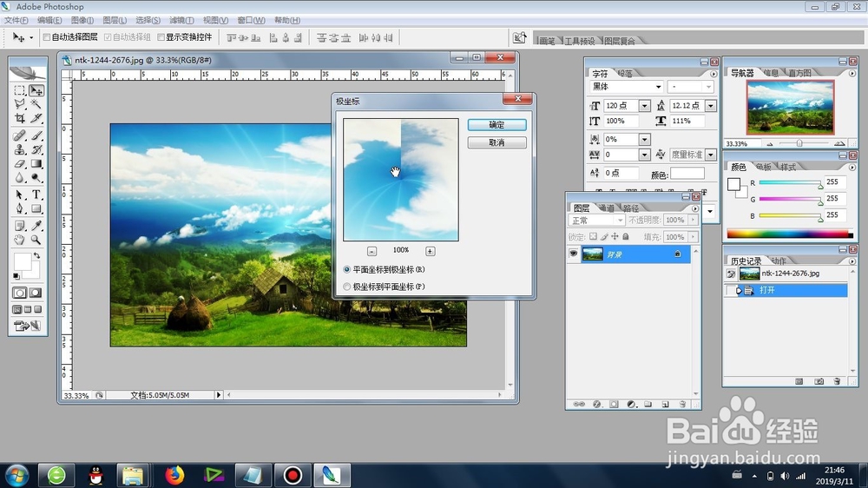Open the Navigator panel flyout menu arrow
Screen dimensions: 868x488
852,73
